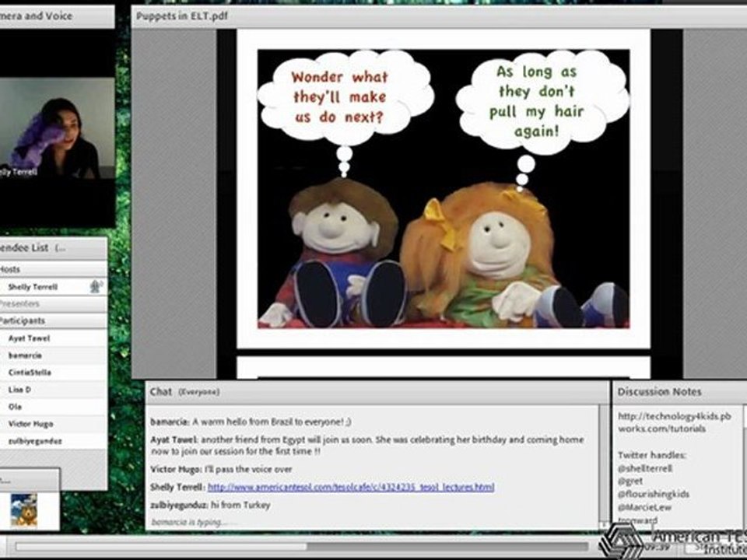
Task: Click bamarcia's 'warm hello from Brazil' chat message
Action: pos(251,422)
